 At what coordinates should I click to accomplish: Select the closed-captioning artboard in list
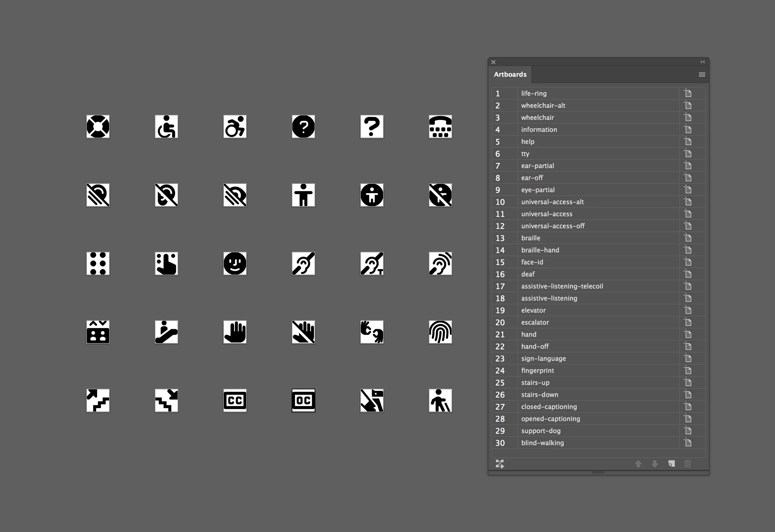click(549, 407)
